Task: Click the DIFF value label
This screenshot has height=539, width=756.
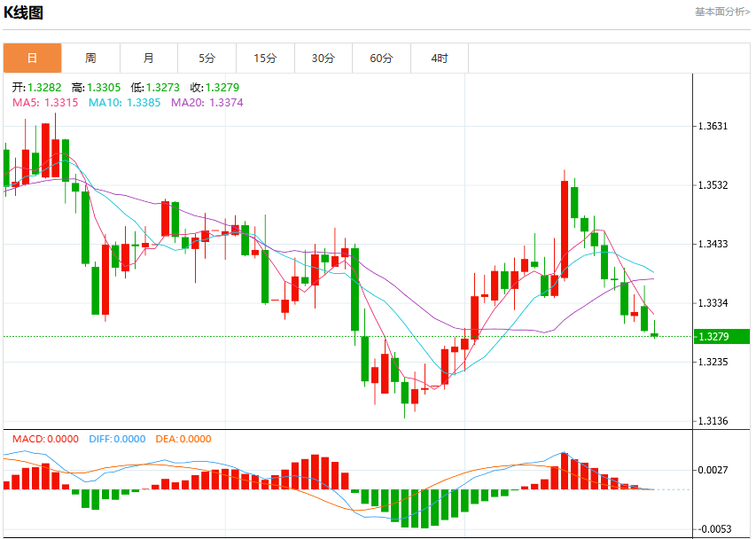Action: click(117, 439)
